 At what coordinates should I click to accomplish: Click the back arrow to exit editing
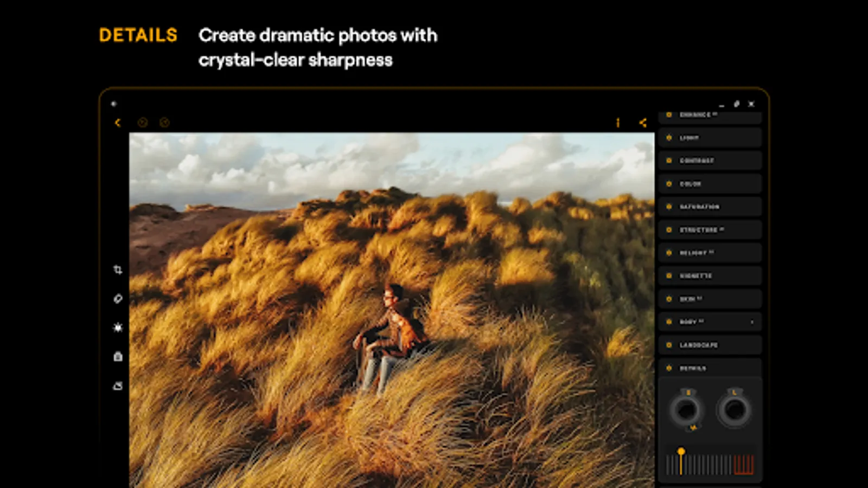pos(118,123)
